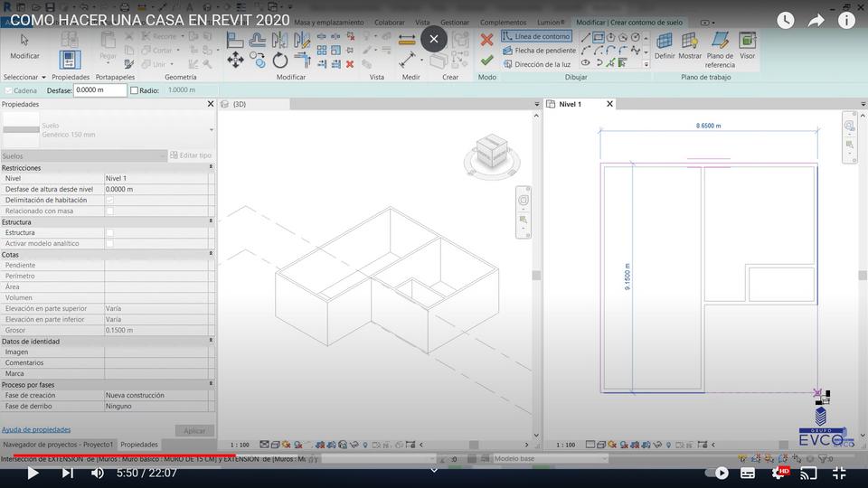The width and height of the screenshot is (868, 488).
Task: Toggle Relacionado con masa checkbox
Action: tap(109, 211)
